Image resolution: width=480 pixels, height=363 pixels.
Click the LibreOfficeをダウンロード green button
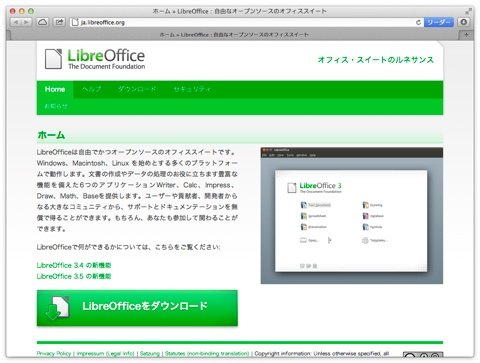[x=137, y=308]
